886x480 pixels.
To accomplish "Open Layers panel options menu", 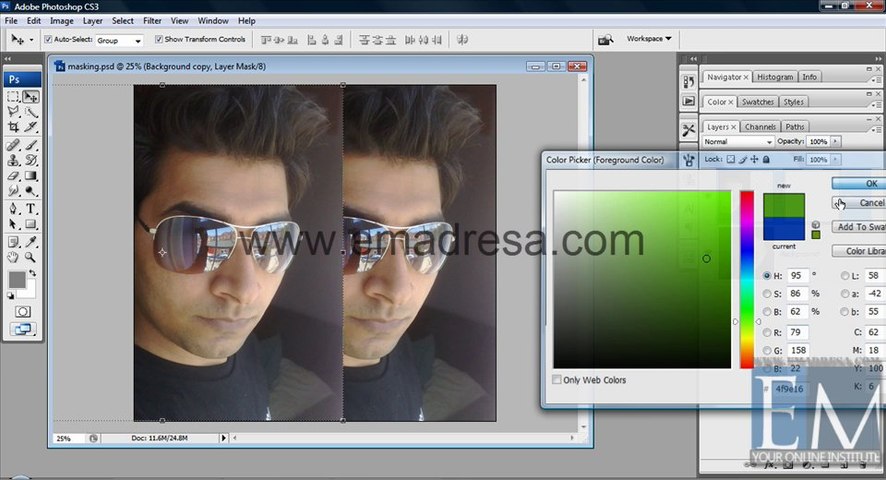I will point(874,129).
